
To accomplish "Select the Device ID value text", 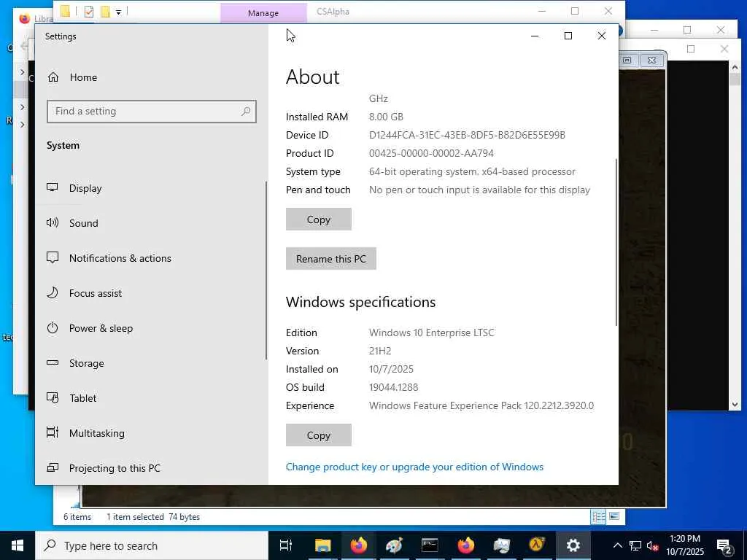I will tap(467, 135).
